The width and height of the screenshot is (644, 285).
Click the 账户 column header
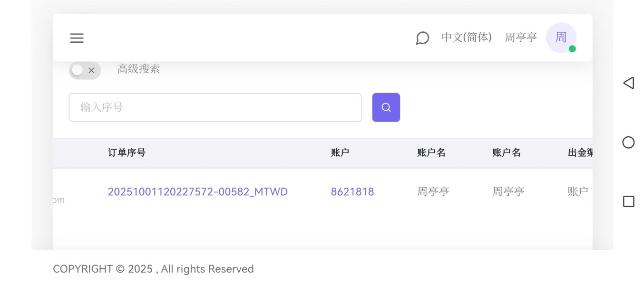point(340,152)
